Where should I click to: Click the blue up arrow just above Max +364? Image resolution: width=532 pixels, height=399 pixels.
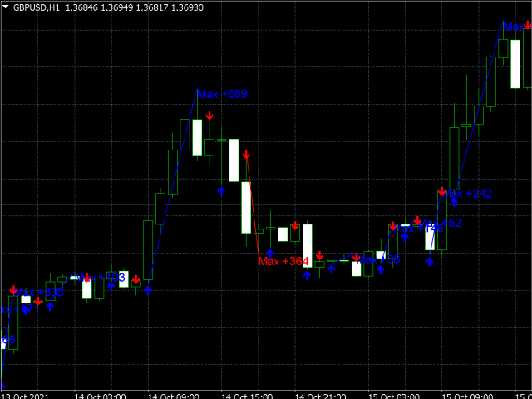click(x=269, y=254)
